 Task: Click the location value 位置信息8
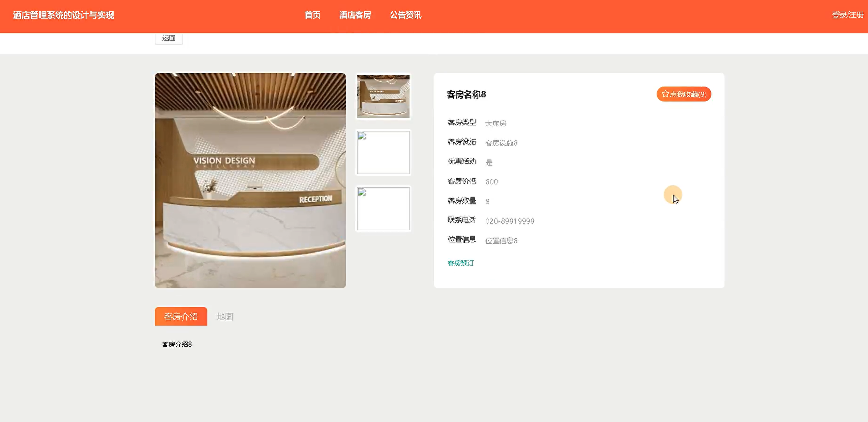coord(501,241)
